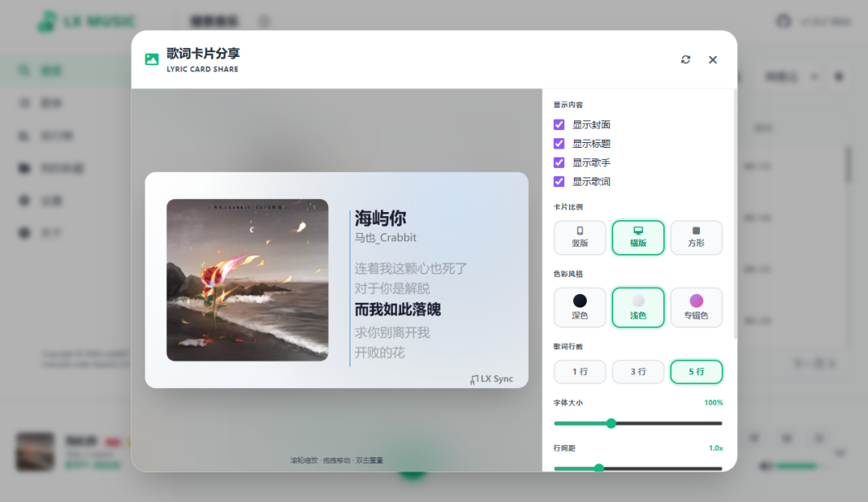This screenshot has width=868, height=502.
Task: Set lyric lines to 1 行
Action: pos(579,371)
